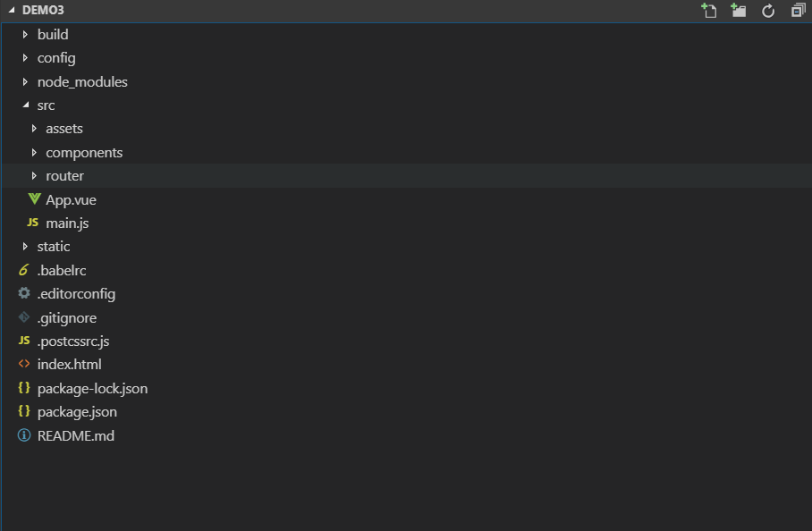Select the .gitignore file
This screenshot has width=812, height=531.
[x=66, y=316]
